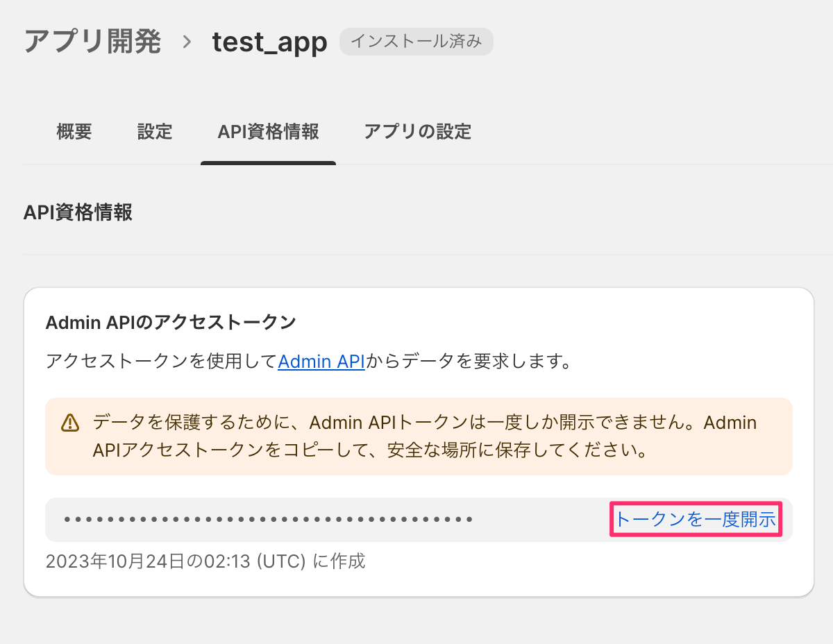Click the 2023年10月24日 creation timestamp
Viewport: 833px width, 644px height.
(205, 561)
